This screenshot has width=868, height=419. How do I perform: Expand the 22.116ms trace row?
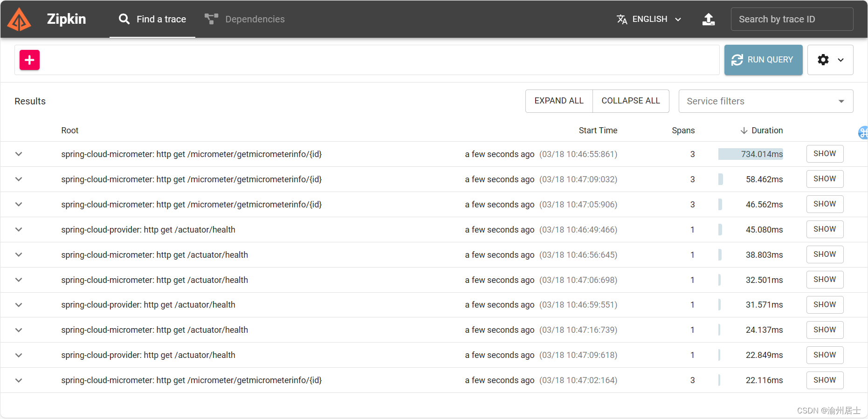point(19,380)
